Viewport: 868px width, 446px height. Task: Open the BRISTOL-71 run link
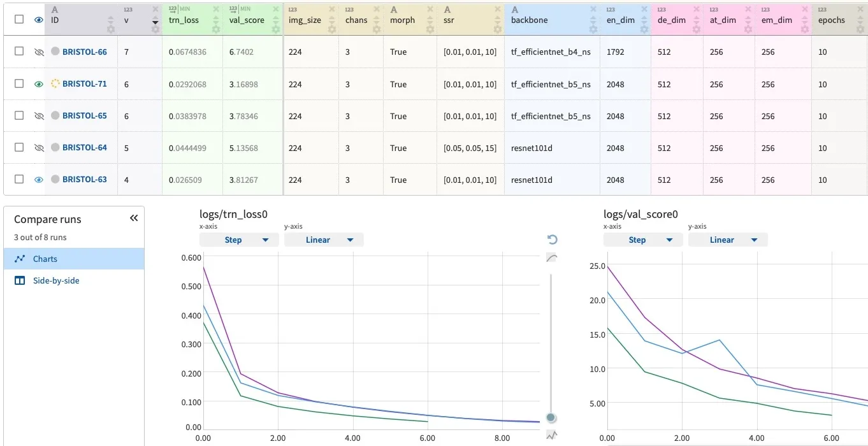(84, 84)
